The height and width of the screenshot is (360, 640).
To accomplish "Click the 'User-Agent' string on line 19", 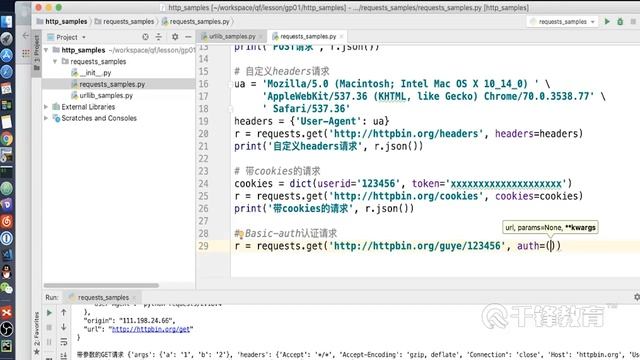I will (x=328, y=122).
